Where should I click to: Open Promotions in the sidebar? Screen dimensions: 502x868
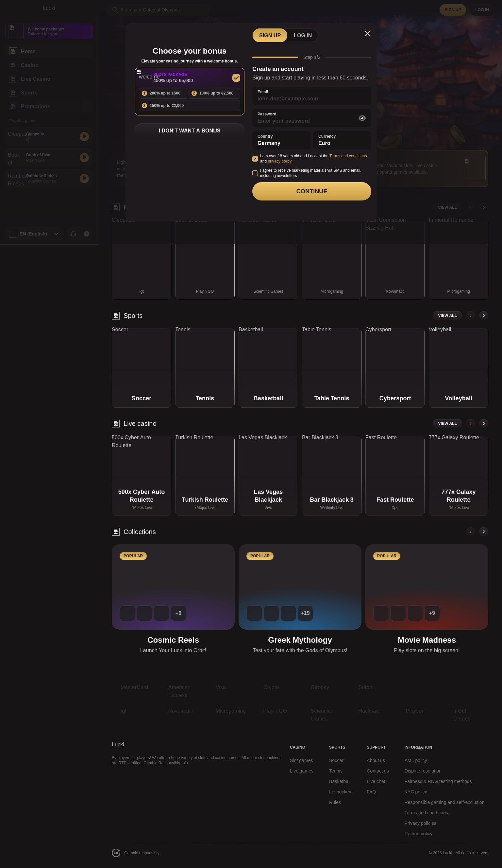point(49,106)
